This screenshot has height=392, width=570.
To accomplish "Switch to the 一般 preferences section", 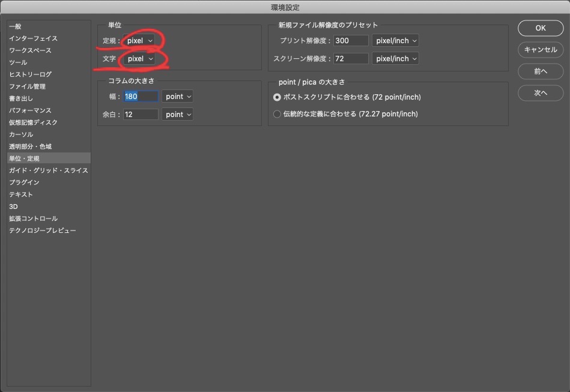I will tap(15, 26).
